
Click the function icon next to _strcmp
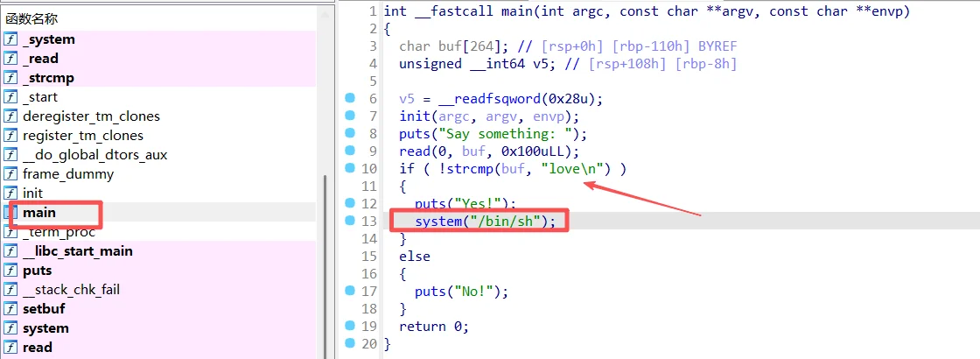click(x=10, y=78)
